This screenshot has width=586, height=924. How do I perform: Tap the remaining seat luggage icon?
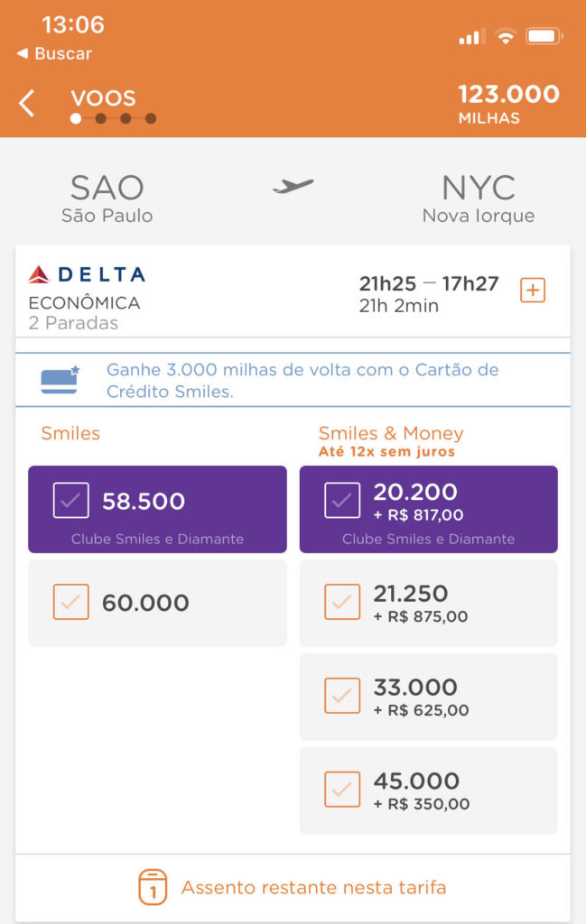click(153, 887)
